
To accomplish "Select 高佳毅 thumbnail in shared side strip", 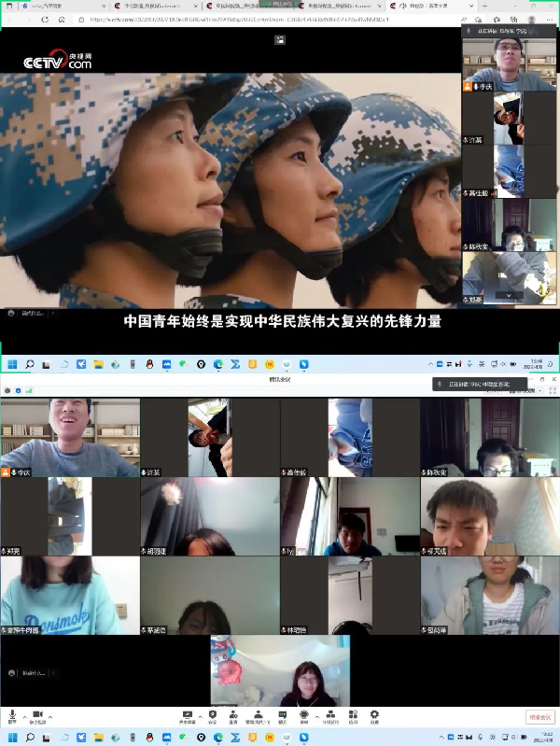I will point(509,171).
